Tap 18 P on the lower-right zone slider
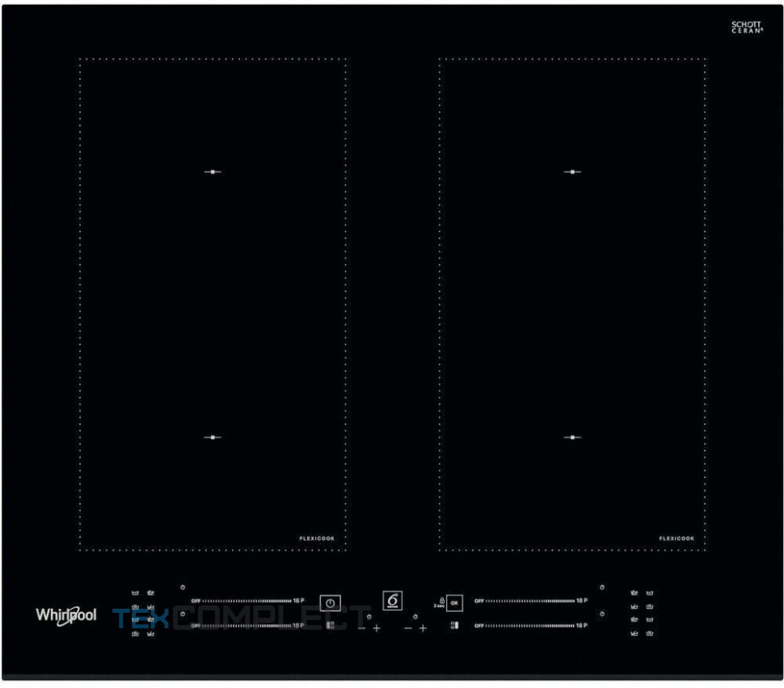The image size is (784, 688). (x=581, y=625)
